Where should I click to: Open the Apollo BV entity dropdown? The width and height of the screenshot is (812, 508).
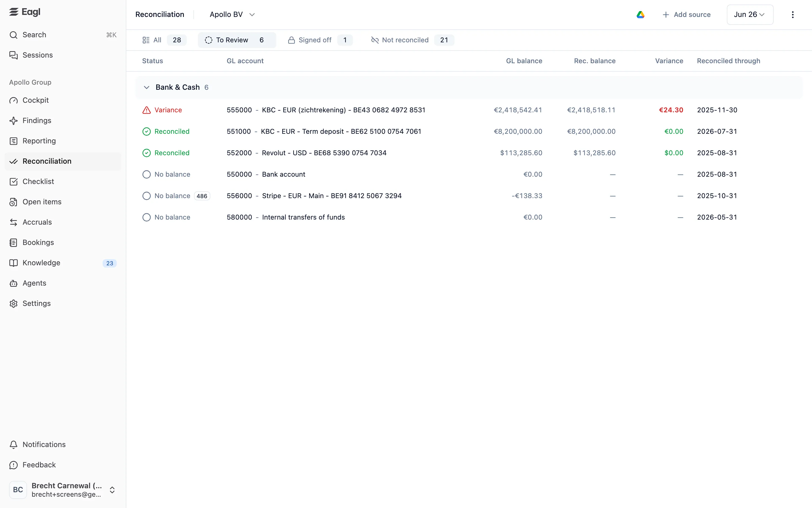point(232,14)
